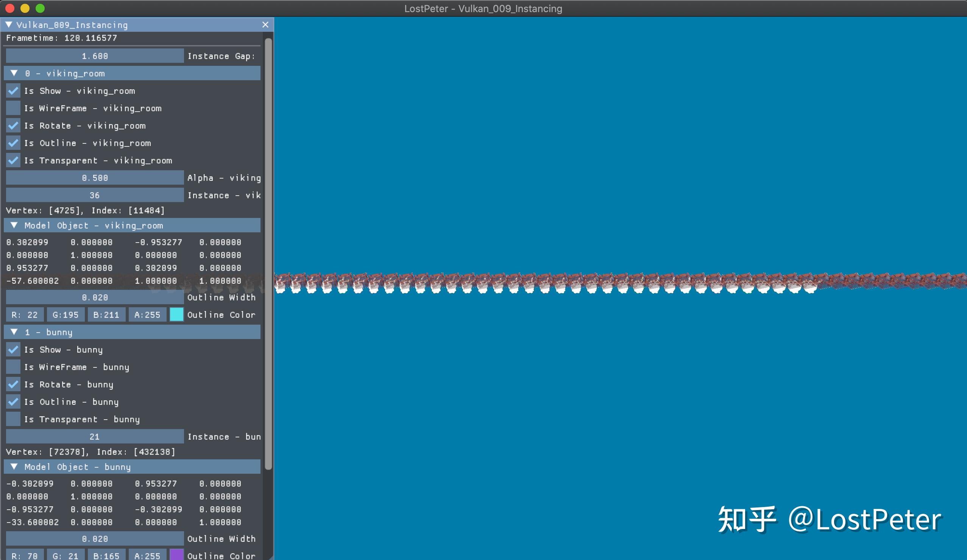Click the yellow minimize window button
Image resolution: width=967 pixels, height=560 pixels.
[25, 8]
